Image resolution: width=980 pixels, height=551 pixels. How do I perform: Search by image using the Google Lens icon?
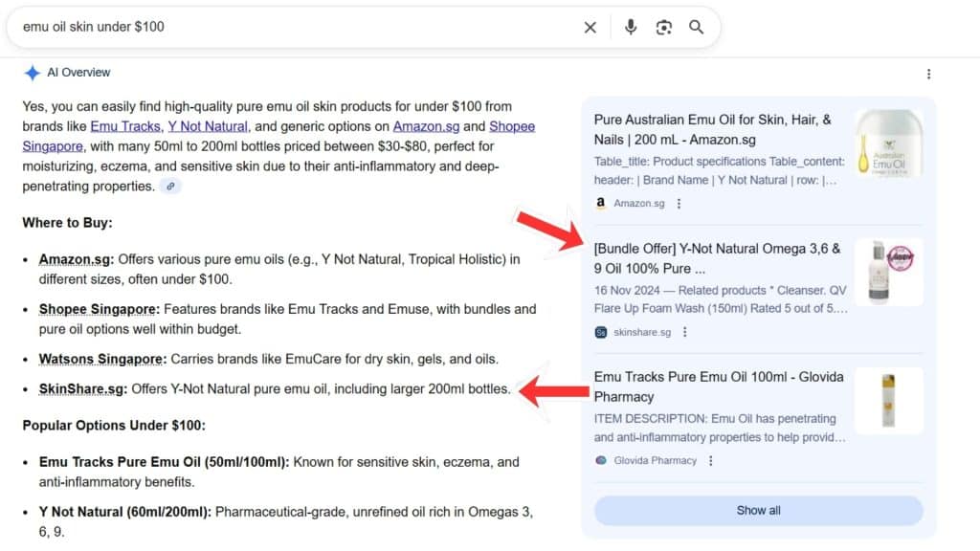[664, 27]
